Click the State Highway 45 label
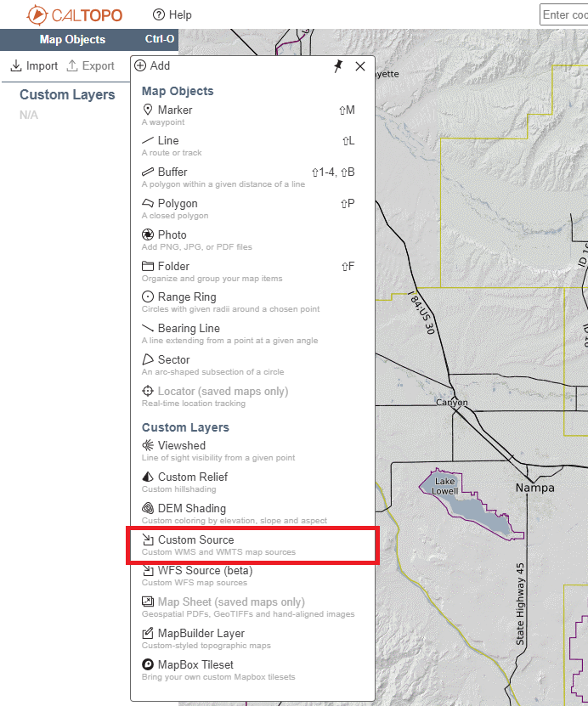Viewport: 588px width, 706px height. coord(520,604)
